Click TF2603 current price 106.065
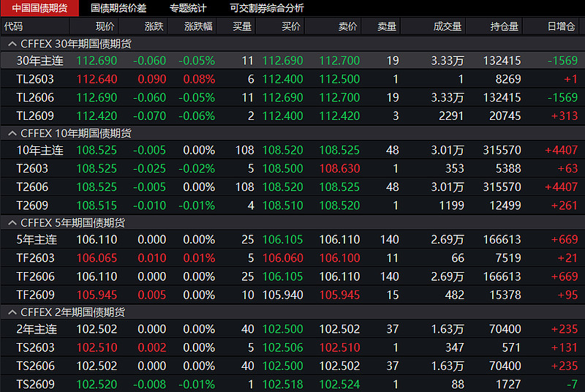585x392 pixels. coord(97,258)
